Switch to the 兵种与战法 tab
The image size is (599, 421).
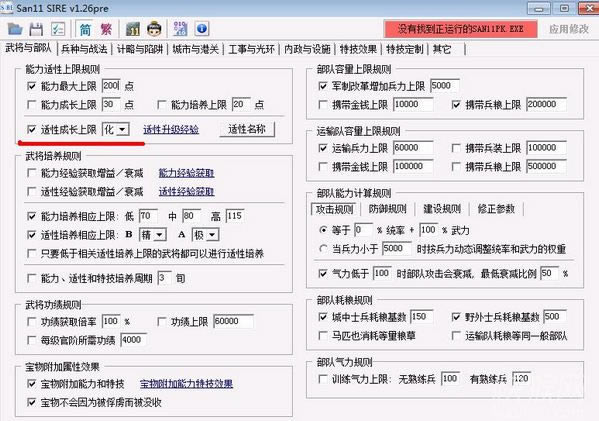(84, 49)
